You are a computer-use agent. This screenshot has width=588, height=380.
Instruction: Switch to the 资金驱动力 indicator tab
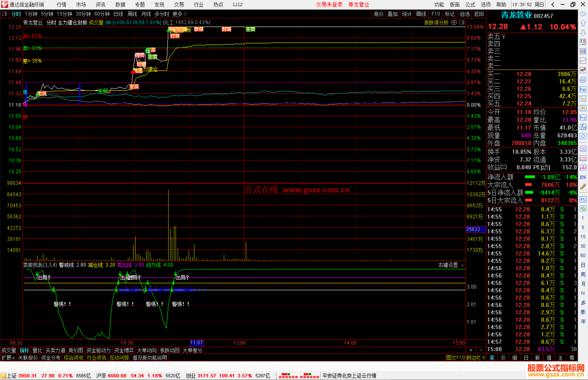99,350
